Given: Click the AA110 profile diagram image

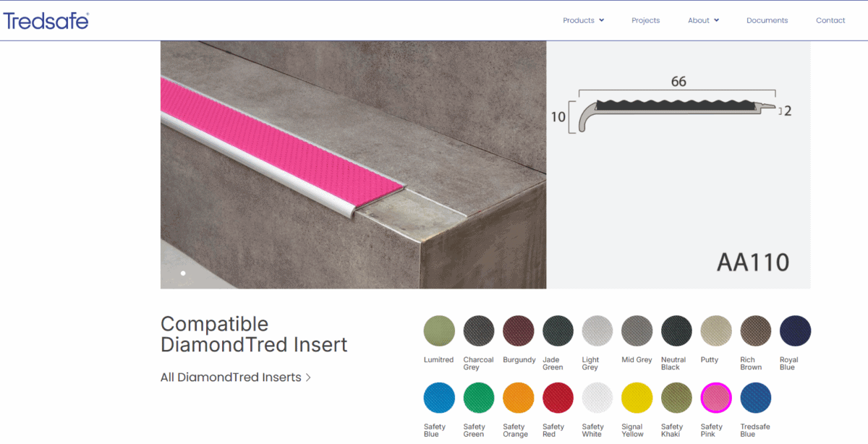Looking at the screenshot, I should [x=678, y=165].
